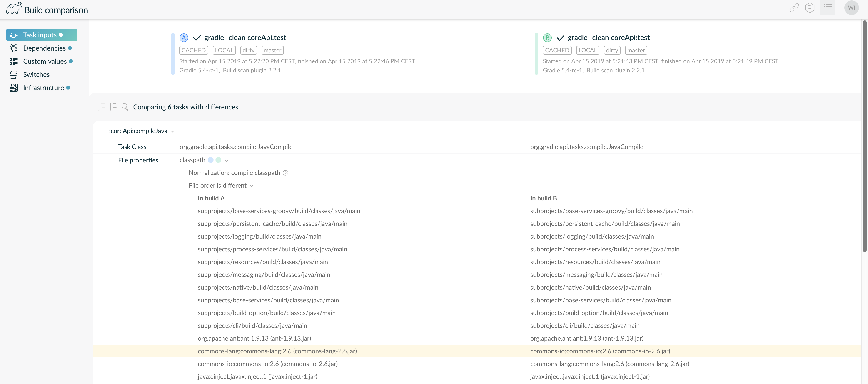Copy the link via chain icon
This screenshot has height=384, width=868.
[794, 8]
